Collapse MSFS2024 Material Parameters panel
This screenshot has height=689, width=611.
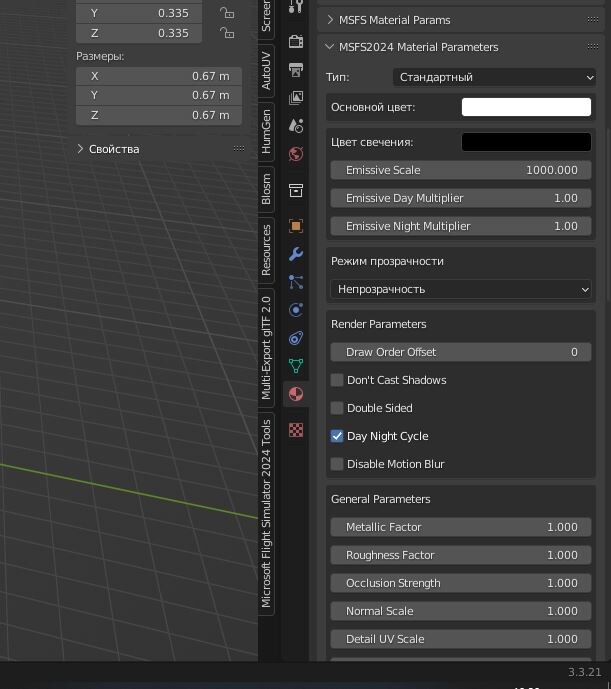[x=329, y=47]
